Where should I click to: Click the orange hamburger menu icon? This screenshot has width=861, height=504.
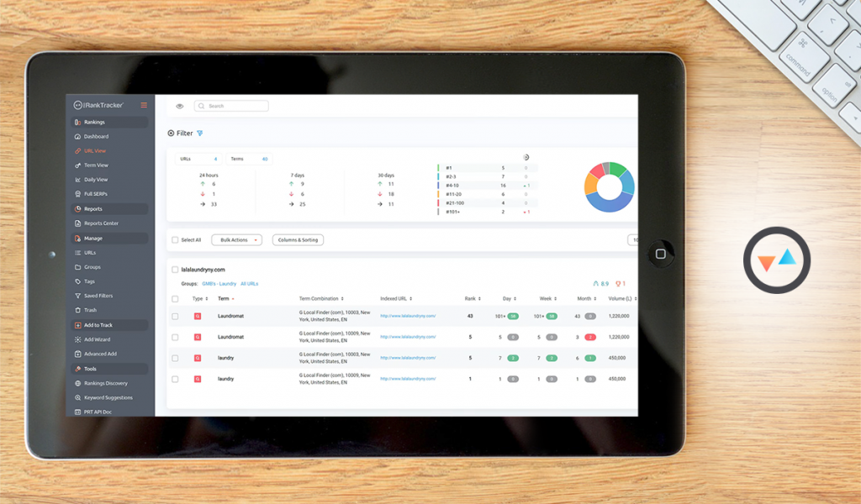click(144, 105)
